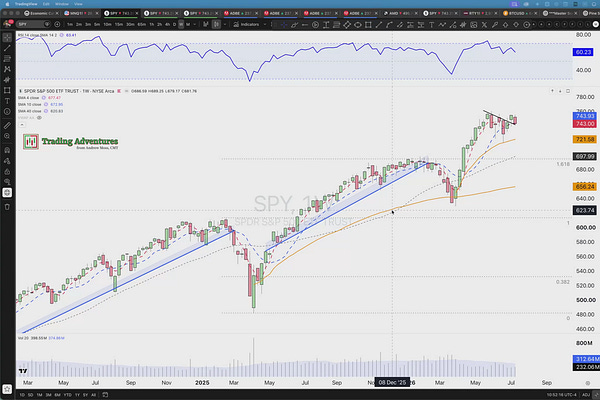Select the rectangle tool in top drawing bar

(368, 25)
